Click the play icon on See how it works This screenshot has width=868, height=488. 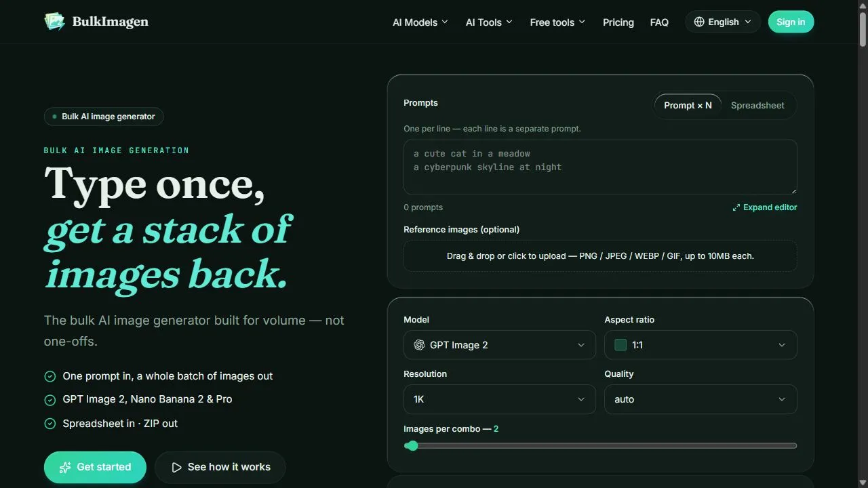176,468
